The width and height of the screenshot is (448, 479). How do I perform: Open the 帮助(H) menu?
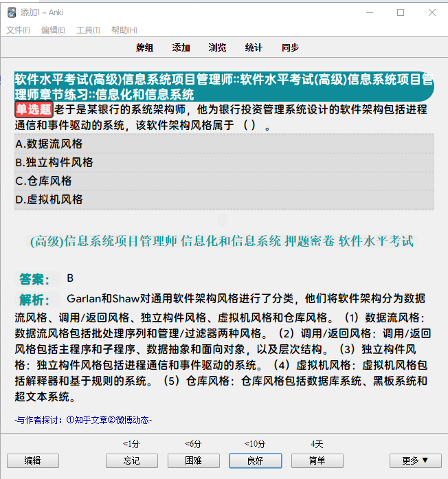click(x=124, y=30)
